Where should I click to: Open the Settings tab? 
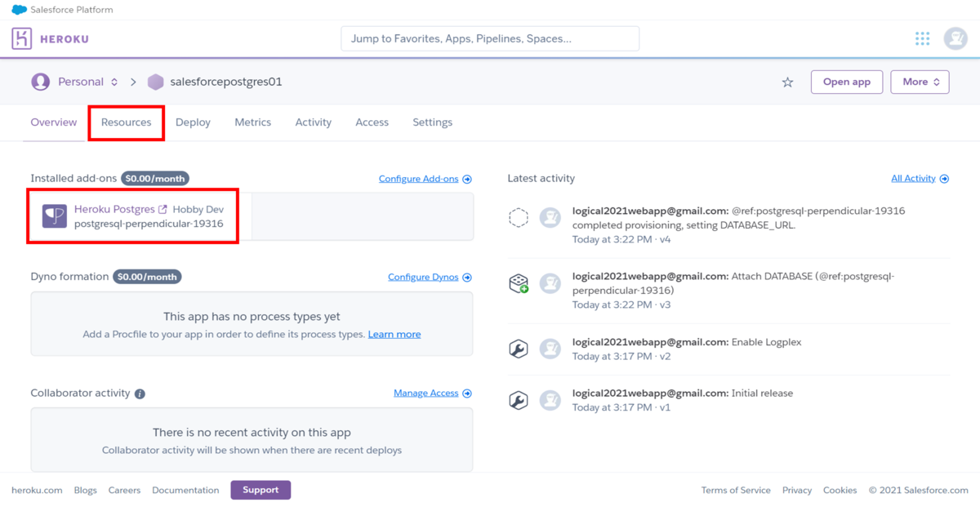tap(433, 122)
